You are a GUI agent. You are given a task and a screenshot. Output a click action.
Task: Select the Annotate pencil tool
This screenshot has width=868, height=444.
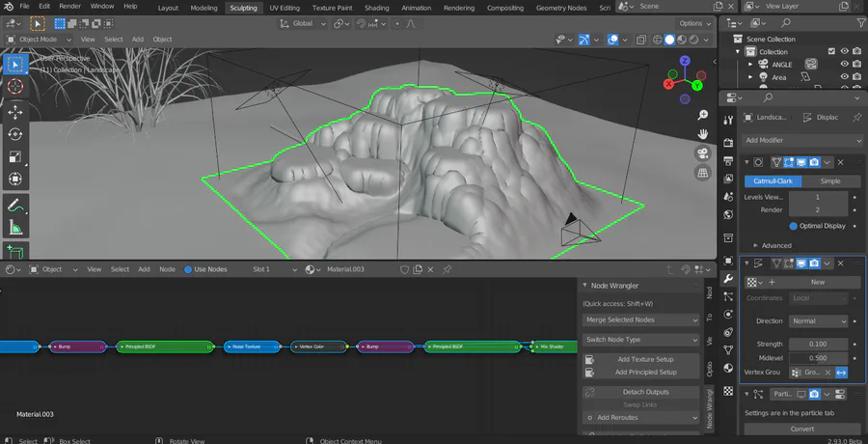pos(15,205)
